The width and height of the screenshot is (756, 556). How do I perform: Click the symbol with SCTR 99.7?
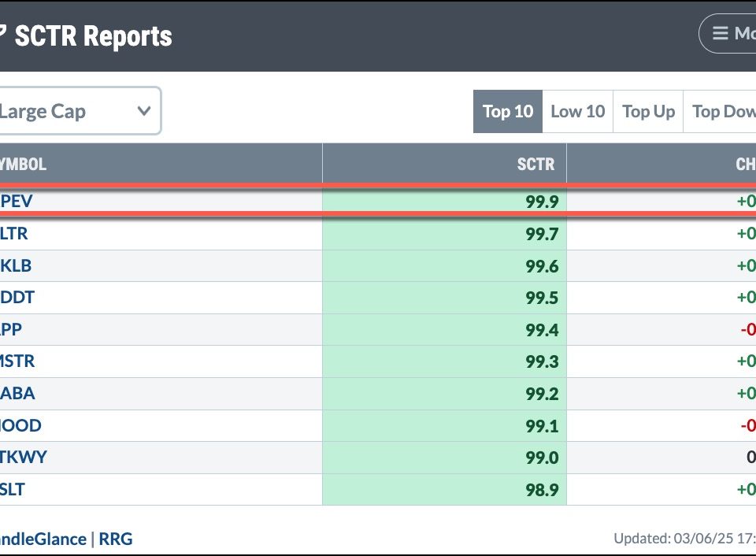[x=14, y=234]
